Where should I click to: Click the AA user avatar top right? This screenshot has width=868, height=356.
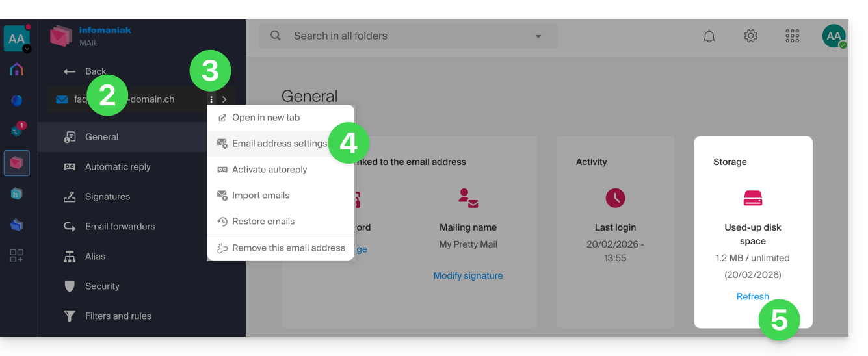[834, 36]
